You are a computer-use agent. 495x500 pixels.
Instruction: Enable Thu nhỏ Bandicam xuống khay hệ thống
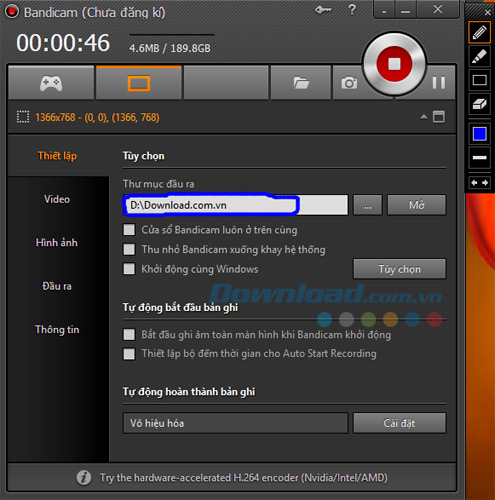point(129,249)
